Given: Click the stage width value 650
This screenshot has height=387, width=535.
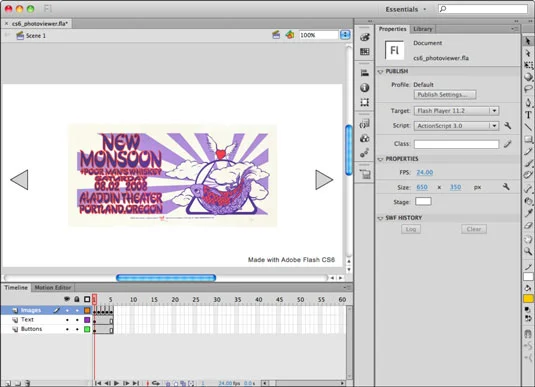Looking at the screenshot, I should tap(422, 187).
